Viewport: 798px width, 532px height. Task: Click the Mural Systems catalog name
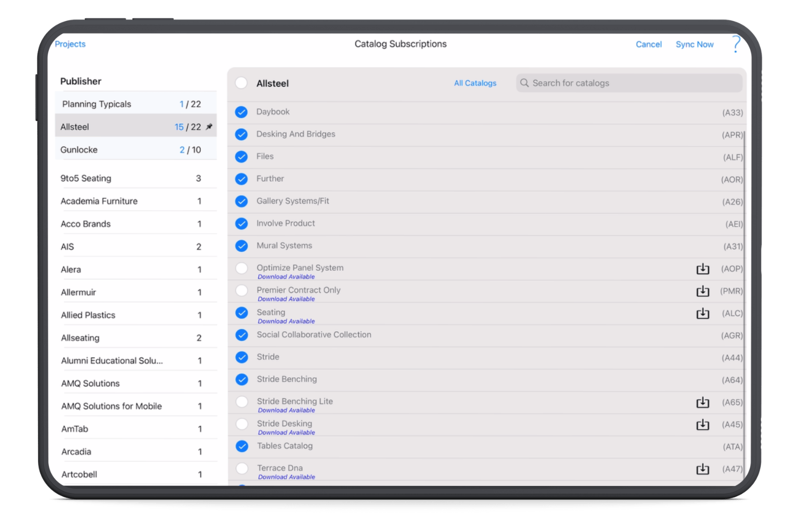click(x=285, y=246)
